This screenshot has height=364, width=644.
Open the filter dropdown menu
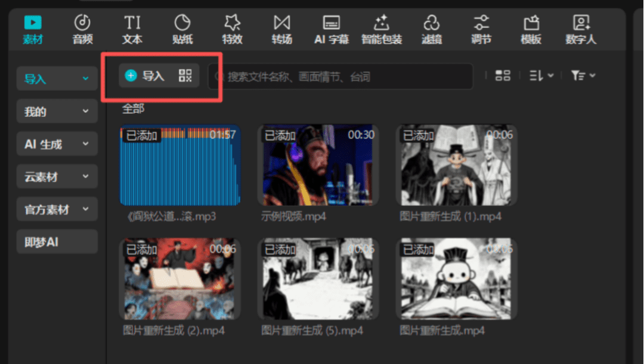pos(583,76)
